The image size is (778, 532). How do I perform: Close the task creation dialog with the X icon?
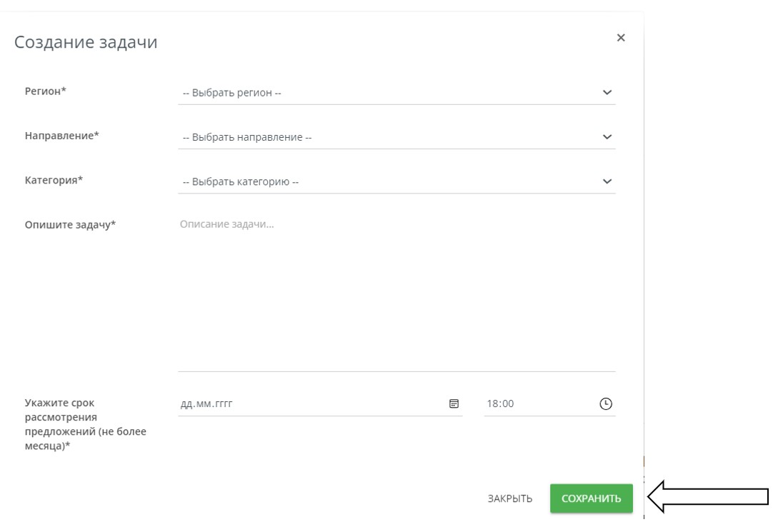[620, 38]
